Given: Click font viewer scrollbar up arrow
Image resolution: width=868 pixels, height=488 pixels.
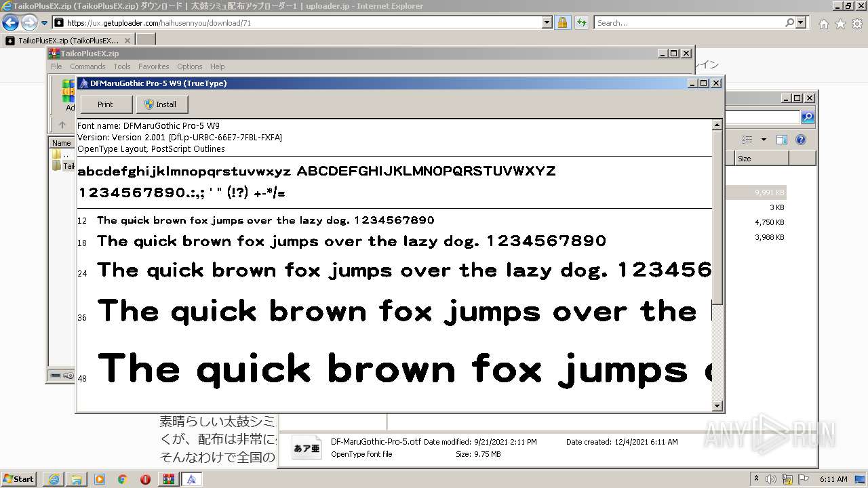Looking at the screenshot, I should click(717, 125).
